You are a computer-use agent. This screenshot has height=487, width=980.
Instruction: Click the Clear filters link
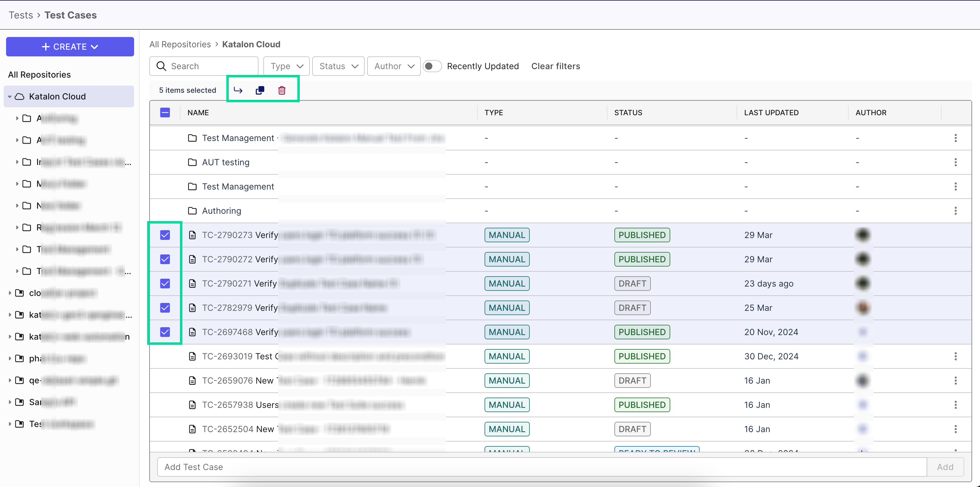coord(556,66)
